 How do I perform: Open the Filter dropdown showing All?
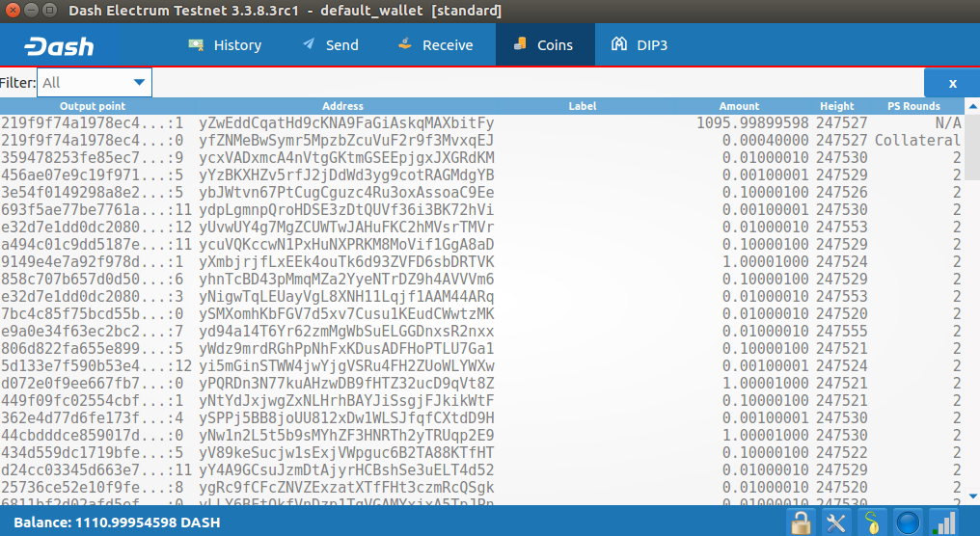click(95, 83)
